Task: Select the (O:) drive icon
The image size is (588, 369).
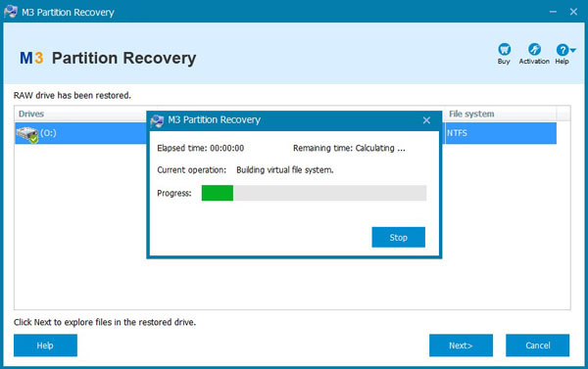Action: (x=27, y=134)
